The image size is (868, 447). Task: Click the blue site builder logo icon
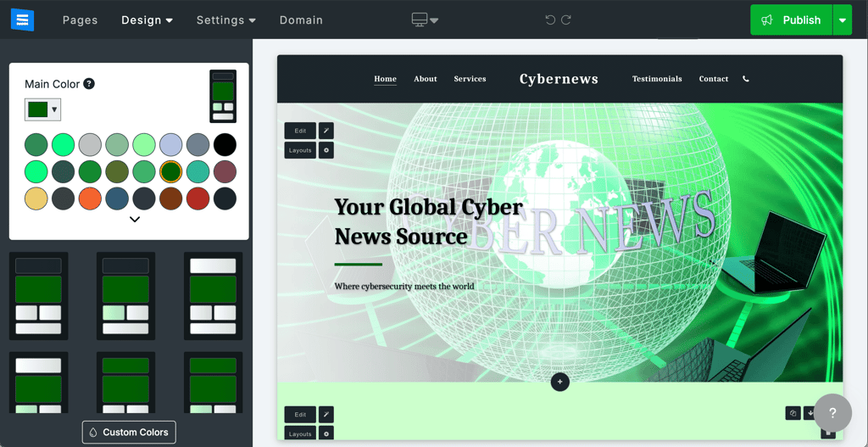pyautogui.click(x=23, y=20)
